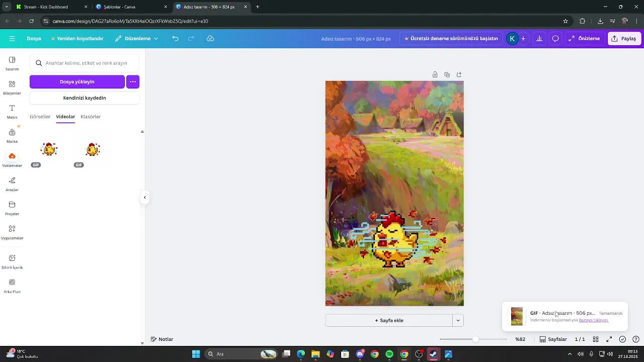Open the help question mark icon

click(636, 339)
